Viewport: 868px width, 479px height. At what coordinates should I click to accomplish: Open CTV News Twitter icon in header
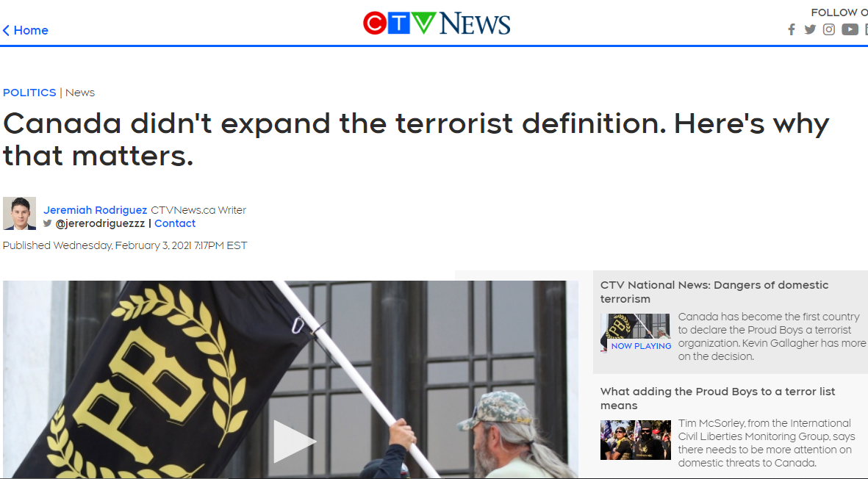pyautogui.click(x=810, y=29)
